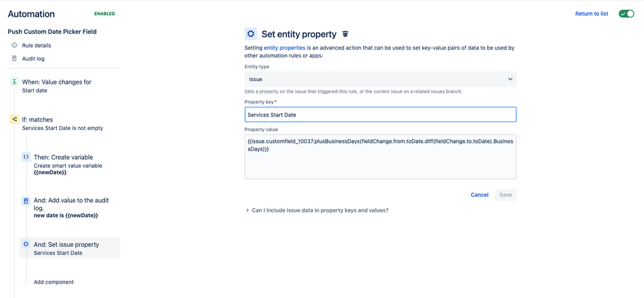Click the Set issue property gear icon
The height and width of the screenshot is (298, 644).
tap(26, 245)
